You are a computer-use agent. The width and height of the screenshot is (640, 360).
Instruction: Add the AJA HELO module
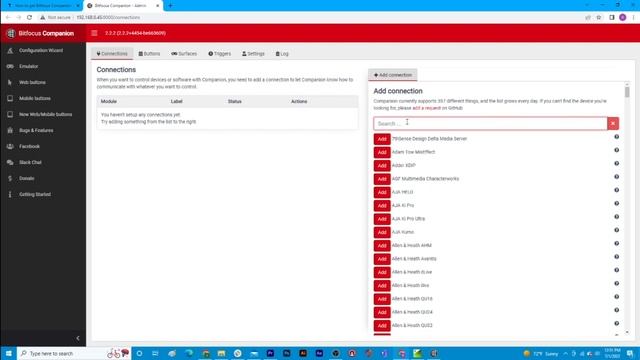382,192
